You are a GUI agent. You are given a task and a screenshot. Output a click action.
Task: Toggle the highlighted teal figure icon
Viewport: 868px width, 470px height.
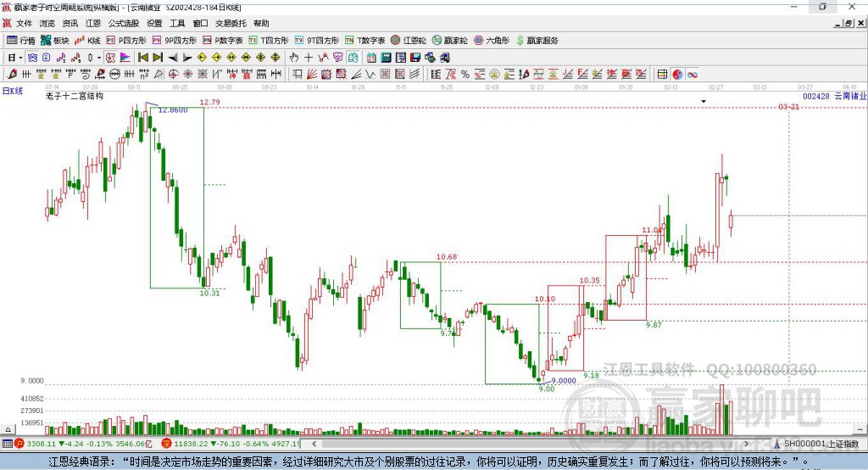[353, 58]
